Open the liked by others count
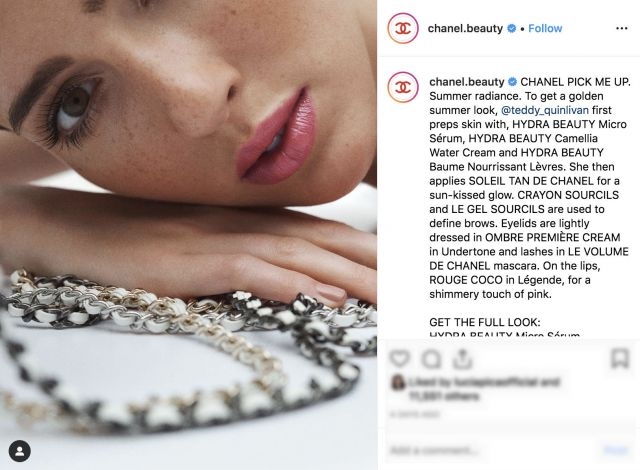Screen dimensions: 640x470 444,396
